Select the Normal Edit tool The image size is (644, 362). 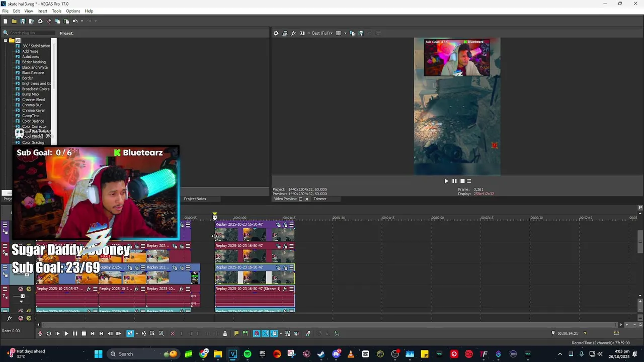click(130, 333)
